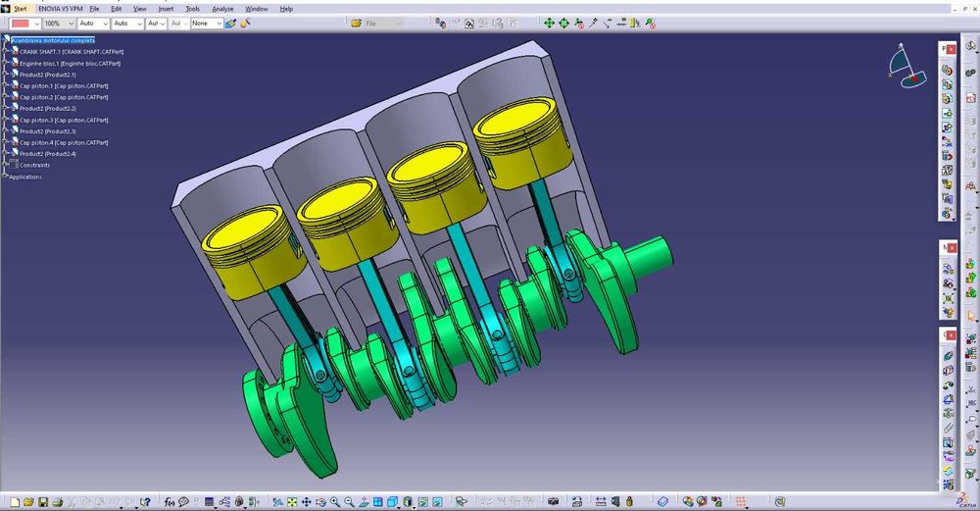
Task: Click the Offset Constraint icon
Action: coord(948,384)
